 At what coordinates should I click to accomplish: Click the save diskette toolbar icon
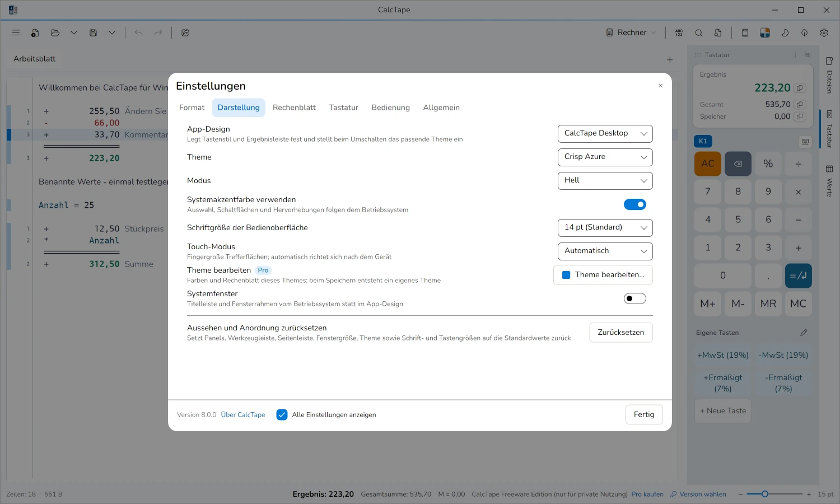point(93,33)
